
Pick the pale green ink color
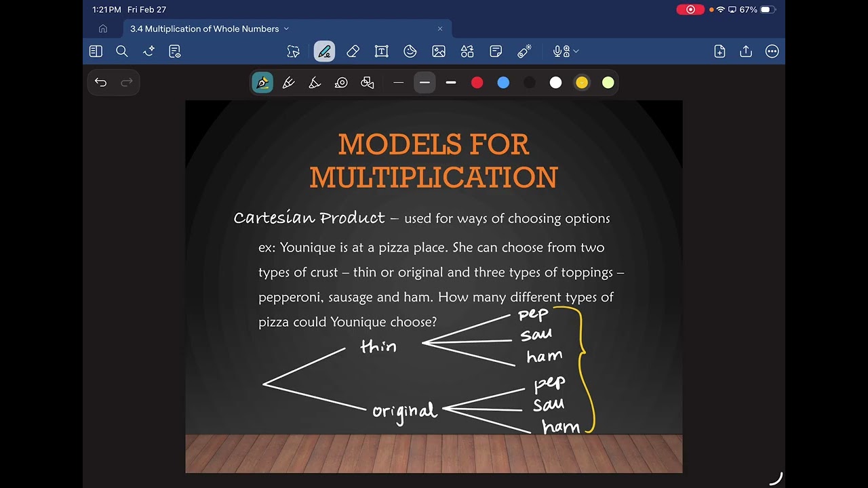(x=608, y=83)
